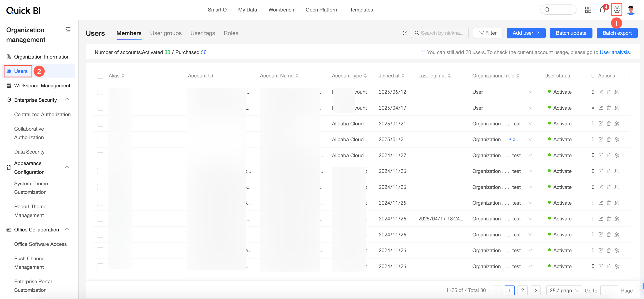Click delete trash icon on 2025/04/17 row
The width and height of the screenshot is (644, 299).
tap(608, 108)
